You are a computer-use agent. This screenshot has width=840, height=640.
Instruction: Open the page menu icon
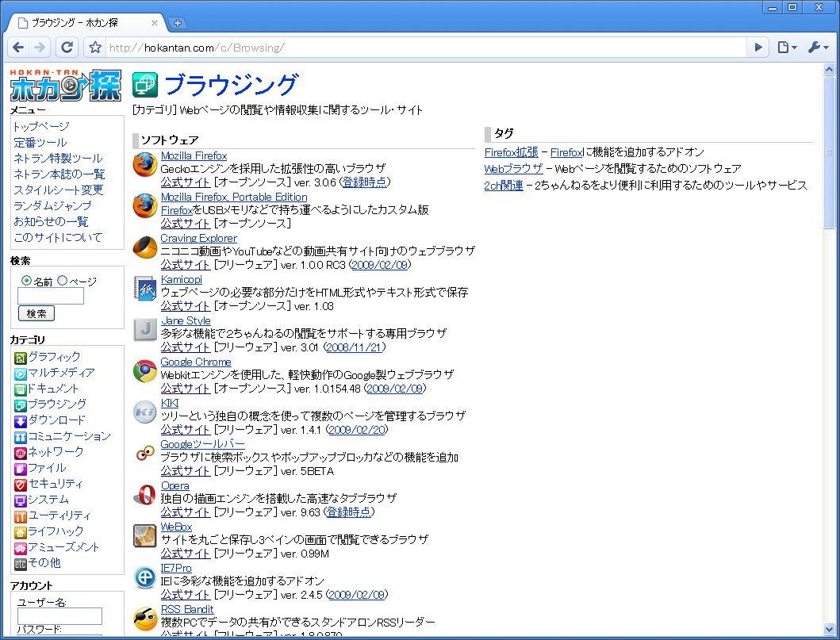point(787,47)
